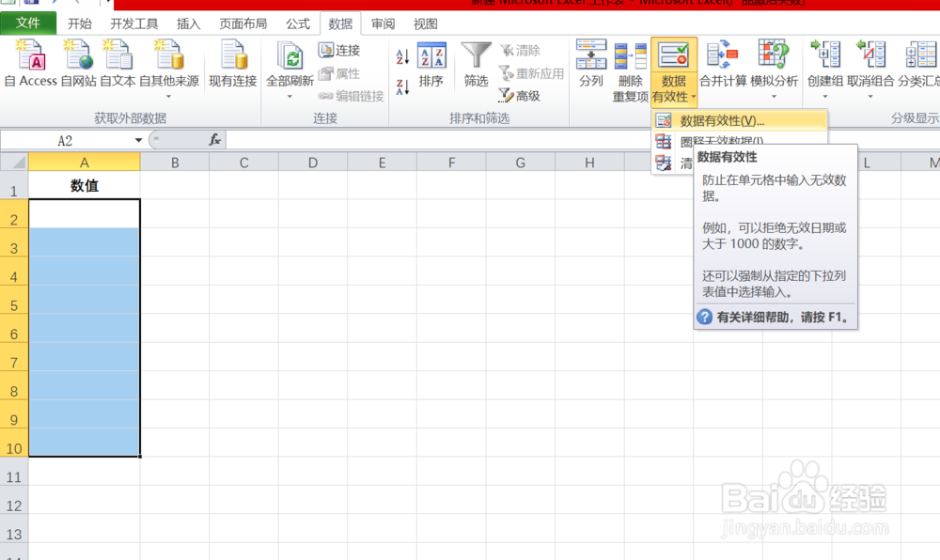
Task: Select column B header
Action: (175, 162)
